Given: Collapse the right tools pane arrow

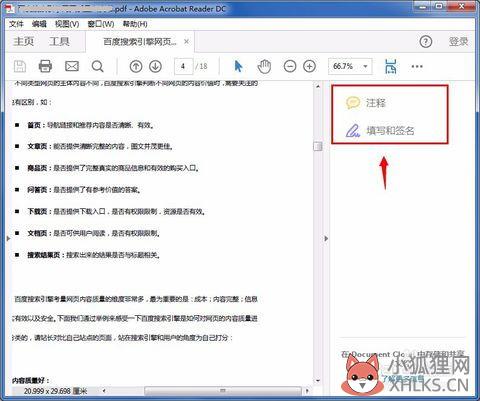Looking at the screenshot, I should coord(326,239).
